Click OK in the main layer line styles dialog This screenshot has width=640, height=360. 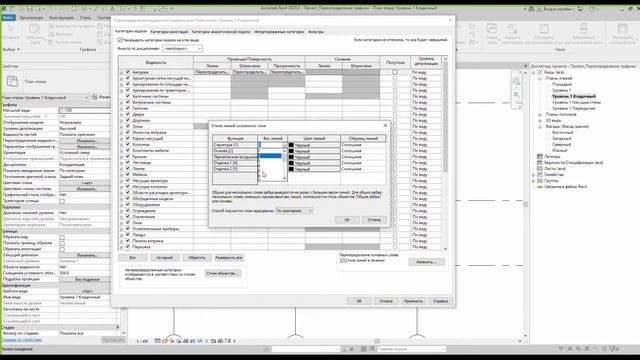pos(347,220)
